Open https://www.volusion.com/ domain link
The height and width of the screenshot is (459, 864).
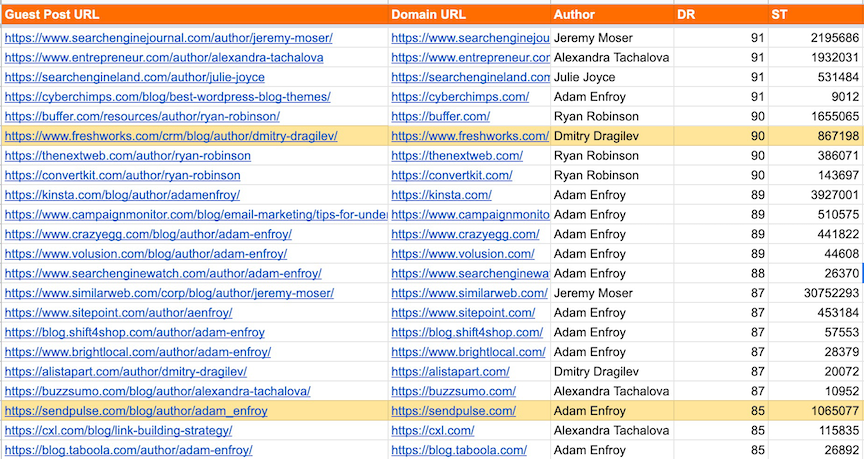pyautogui.click(x=463, y=254)
